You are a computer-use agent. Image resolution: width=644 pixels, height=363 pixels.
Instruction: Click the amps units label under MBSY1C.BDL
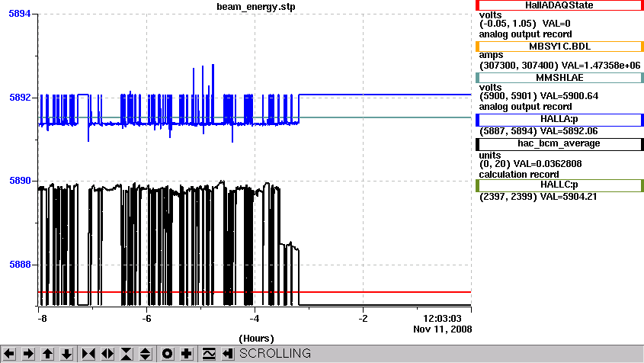(491, 55)
